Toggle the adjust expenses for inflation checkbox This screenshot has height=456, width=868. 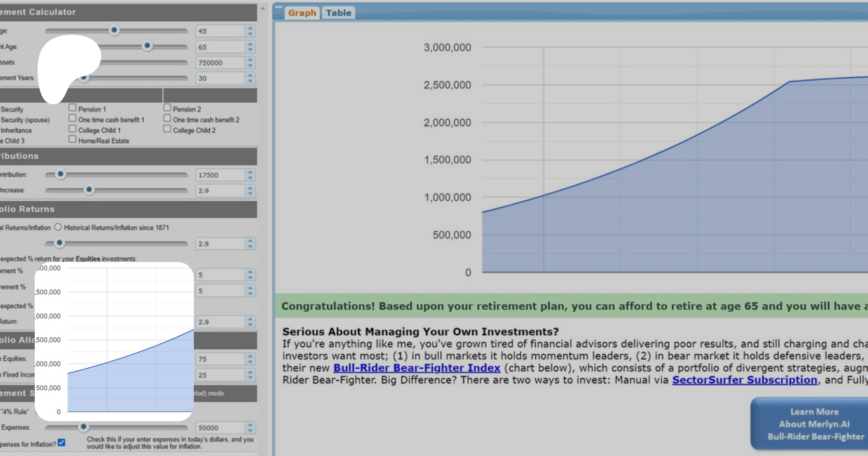point(62,442)
